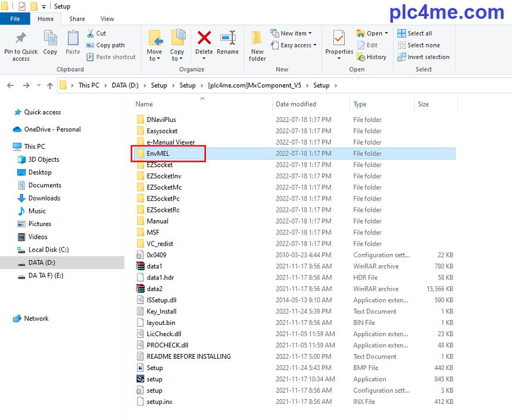
Task: Expand the Move to dropdown
Action: tap(154, 58)
